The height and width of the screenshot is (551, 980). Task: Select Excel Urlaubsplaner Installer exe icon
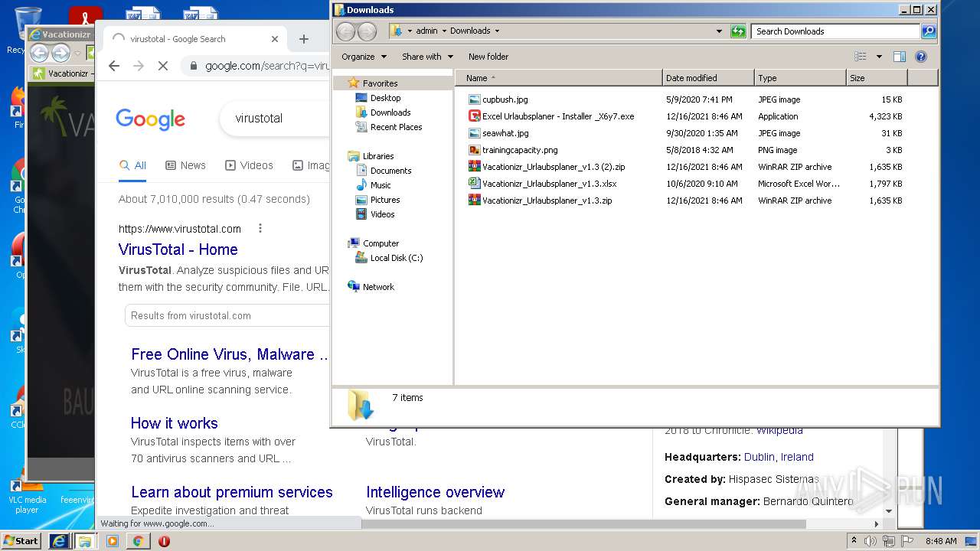point(474,116)
